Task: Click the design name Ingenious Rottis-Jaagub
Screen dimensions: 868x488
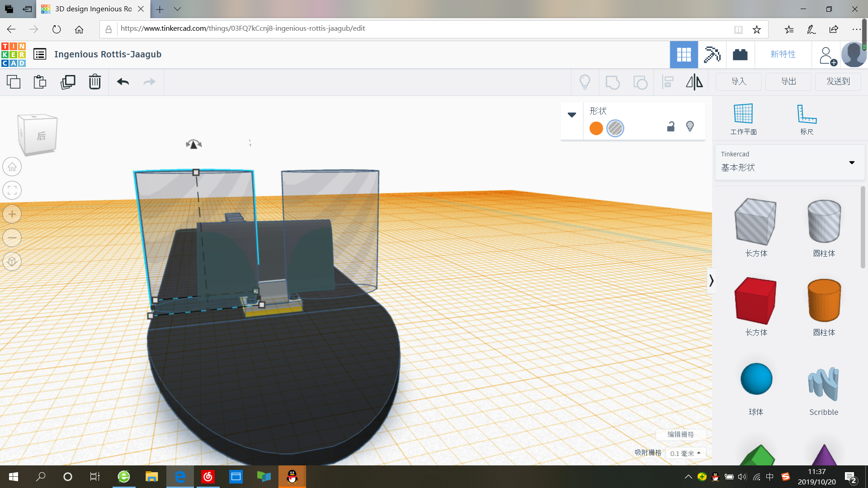Action: 108,54
